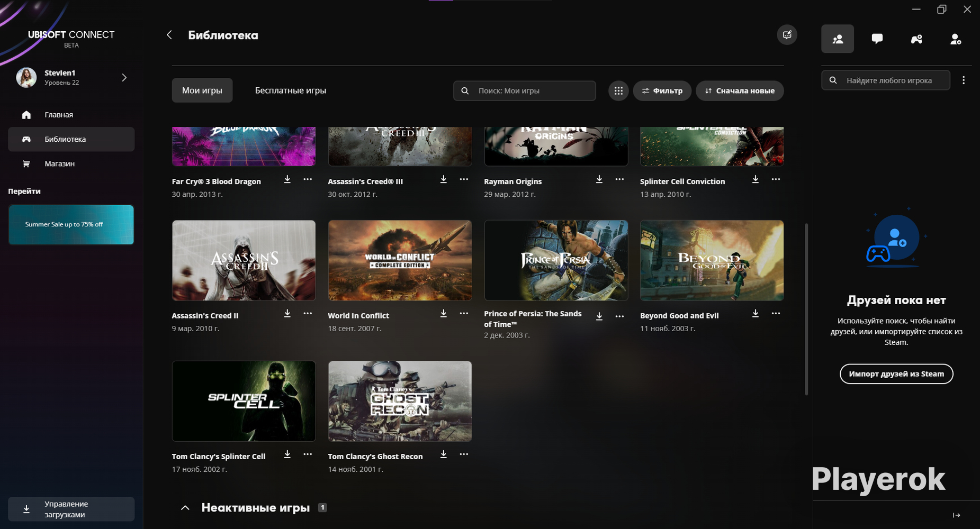Screen dimensions: 980x529
Task: Open the chat messages icon
Action: pos(877,39)
